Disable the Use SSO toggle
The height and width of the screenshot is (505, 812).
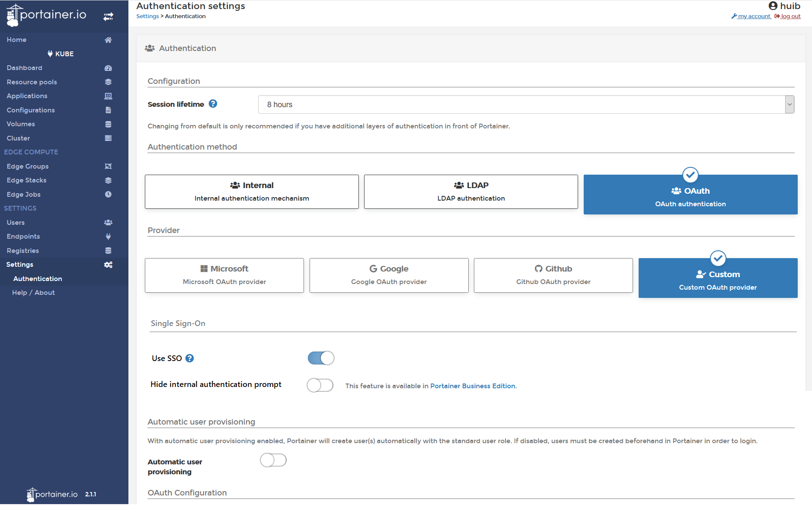pos(321,358)
